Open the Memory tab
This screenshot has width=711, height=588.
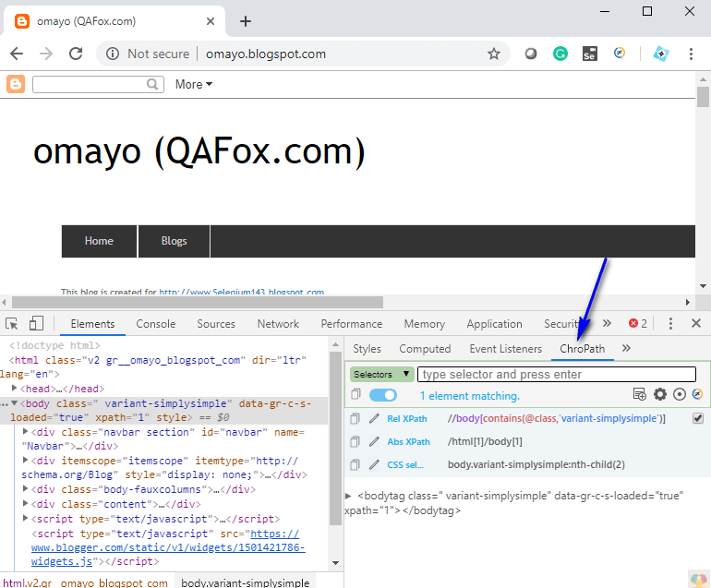click(x=425, y=324)
